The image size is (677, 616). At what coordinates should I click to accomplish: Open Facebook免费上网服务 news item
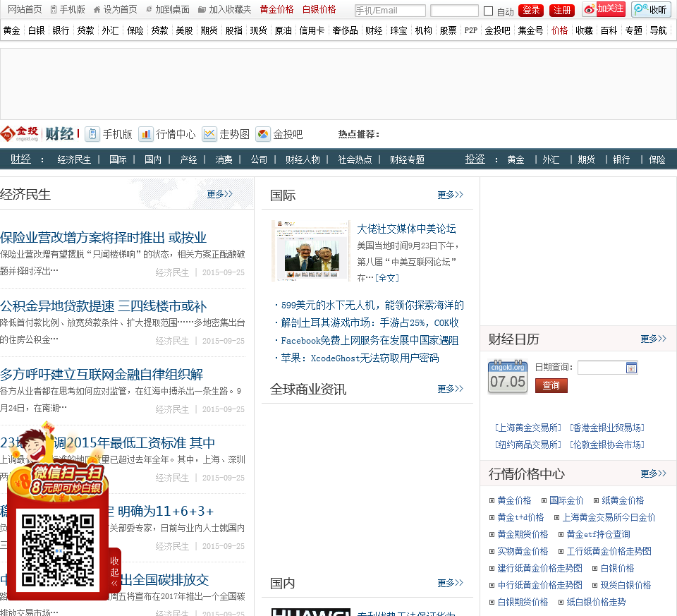(x=370, y=340)
